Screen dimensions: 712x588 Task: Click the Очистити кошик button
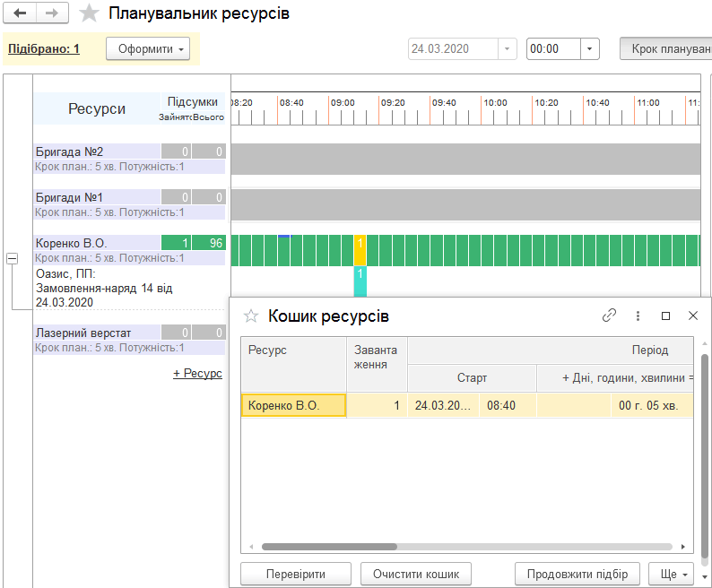[416, 574]
